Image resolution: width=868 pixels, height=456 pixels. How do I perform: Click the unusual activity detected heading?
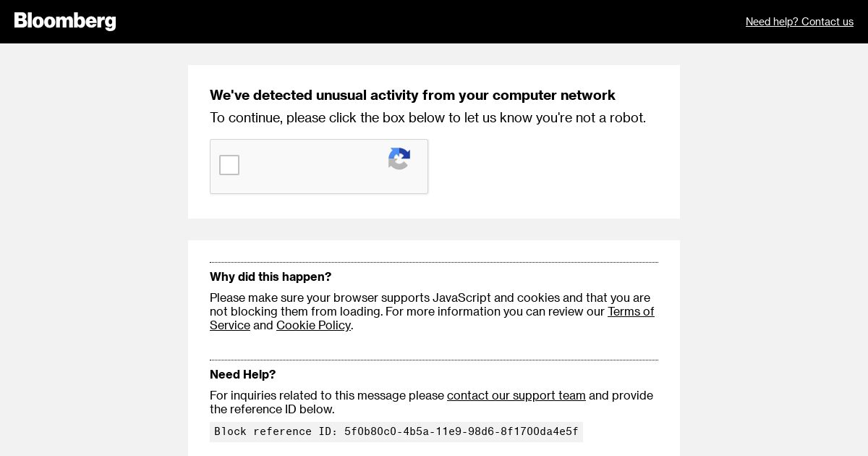[412, 96]
